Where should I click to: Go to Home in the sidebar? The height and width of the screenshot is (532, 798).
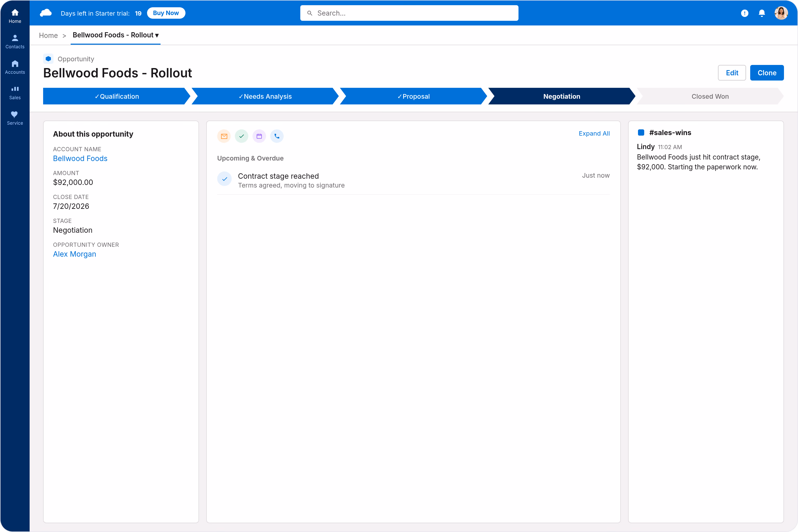pyautogui.click(x=15, y=16)
